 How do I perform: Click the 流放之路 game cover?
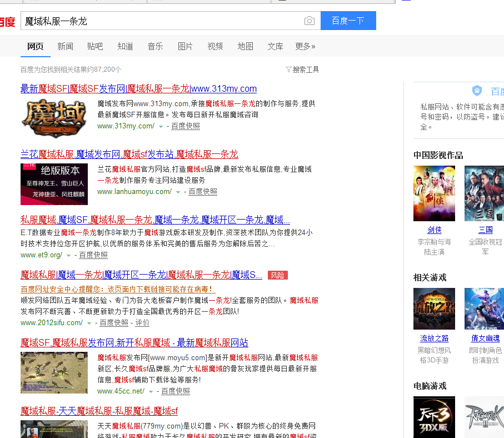[x=434, y=308]
